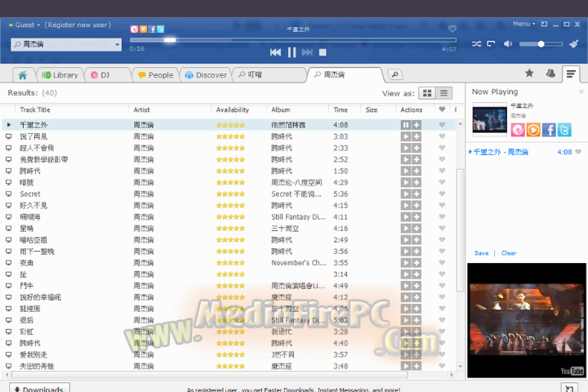Viewport: 588px width, 392px height.
Task: Click Register new user link
Action: coord(78,24)
